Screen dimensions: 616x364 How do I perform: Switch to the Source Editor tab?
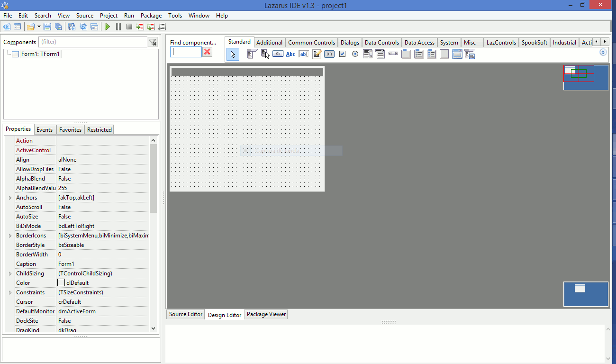(186, 314)
